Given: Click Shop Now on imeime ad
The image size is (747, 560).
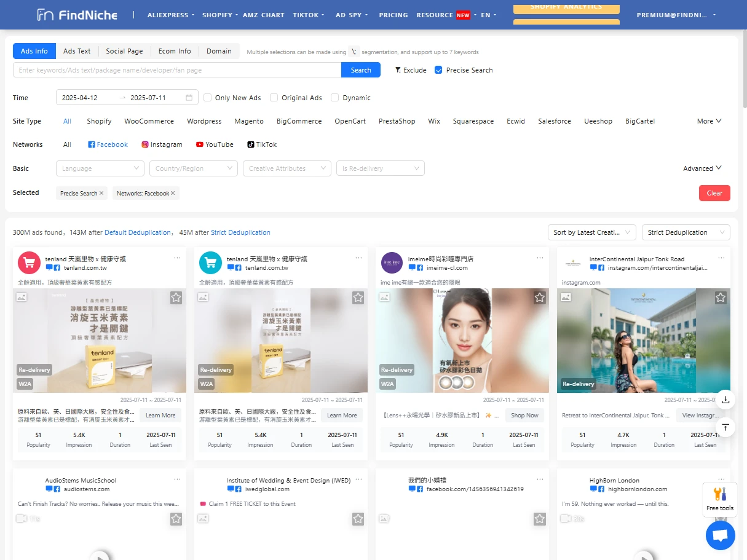Looking at the screenshot, I should point(524,416).
